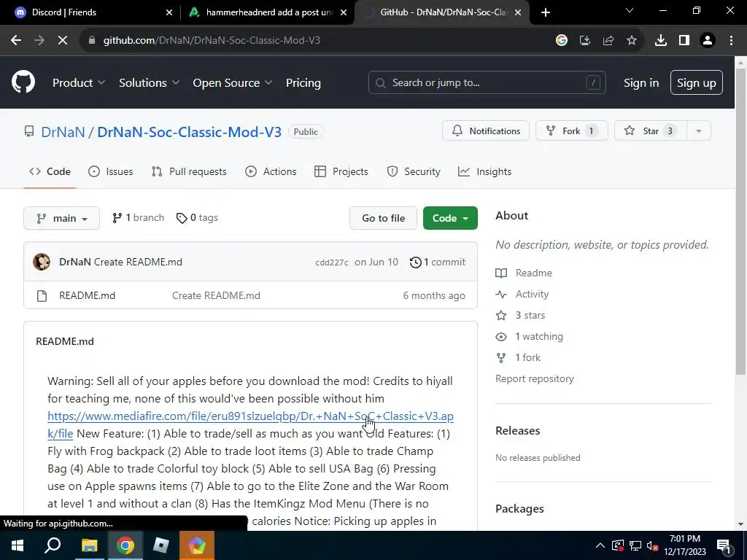Share the page via share icon
Screen dimensions: 747x560
tap(608, 41)
